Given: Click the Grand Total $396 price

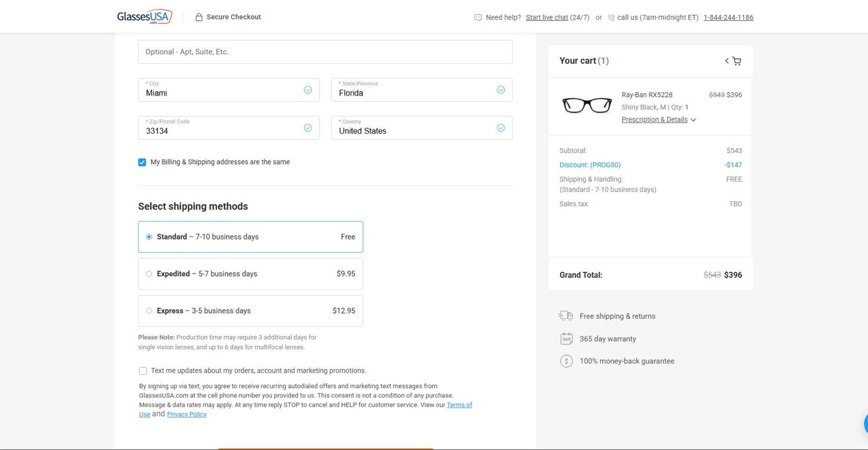Looking at the screenshot, I should coord(733,275).
